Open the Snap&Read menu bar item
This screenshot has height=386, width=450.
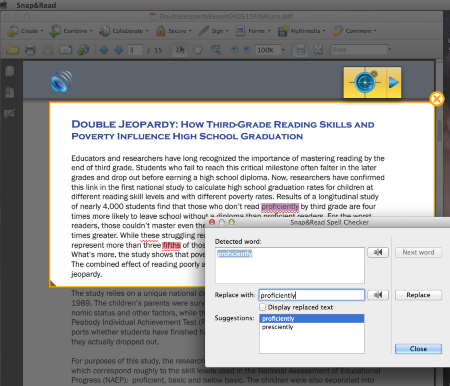[36, 5]
